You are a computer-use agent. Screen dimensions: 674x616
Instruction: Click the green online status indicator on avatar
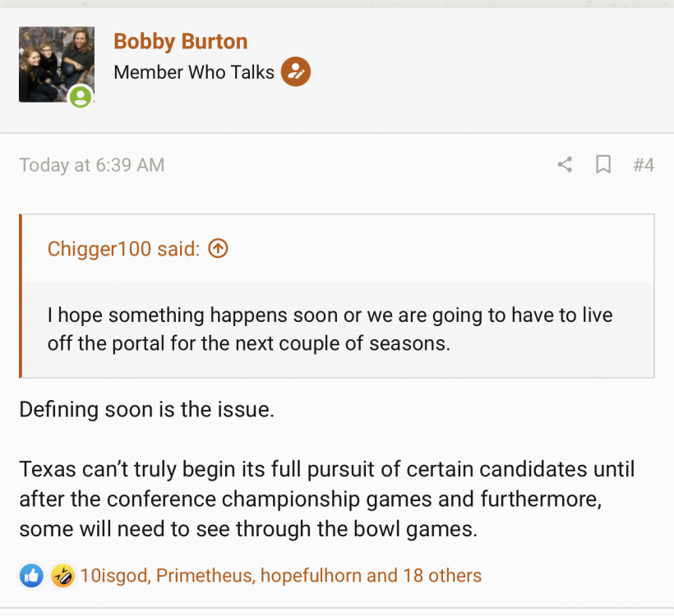click(x=81, y=97)
